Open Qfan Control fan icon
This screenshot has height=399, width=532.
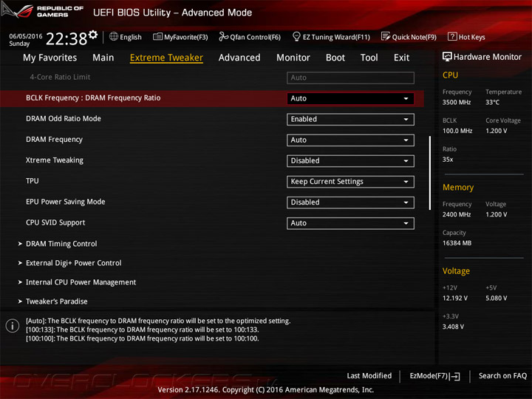[x=223, y=36]
